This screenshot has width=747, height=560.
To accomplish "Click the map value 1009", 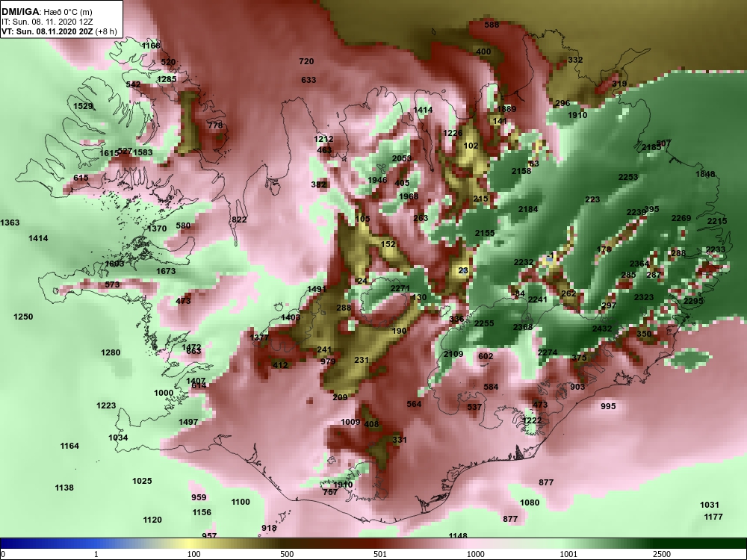I will point(350,423).
